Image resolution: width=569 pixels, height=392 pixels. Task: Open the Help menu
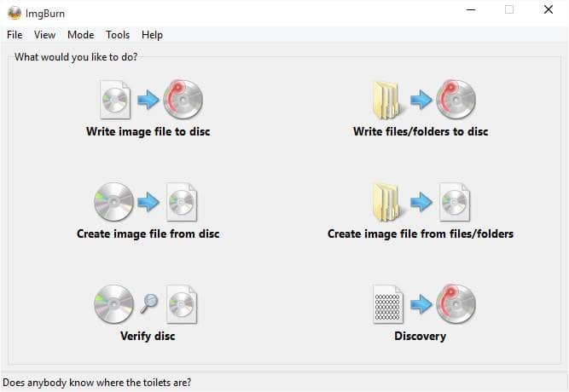tap(152, 35)
